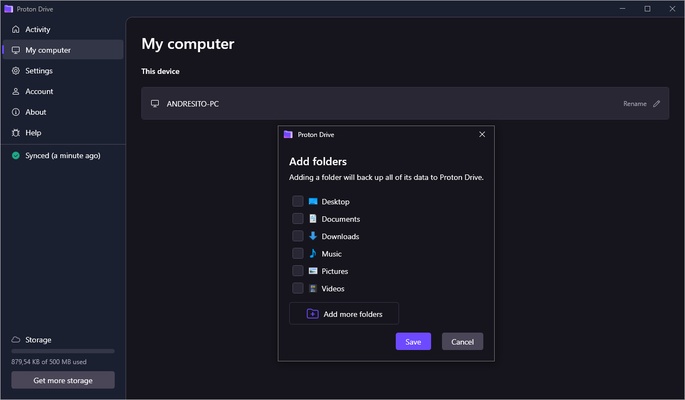Minimize the Proton Drive window

[623, 9]
